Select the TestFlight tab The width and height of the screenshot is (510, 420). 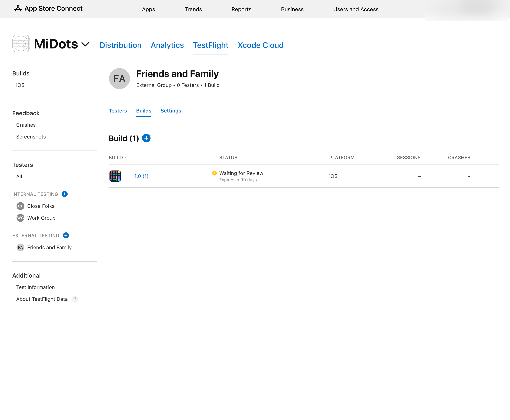pyautogui.click(x=211, y=45)
